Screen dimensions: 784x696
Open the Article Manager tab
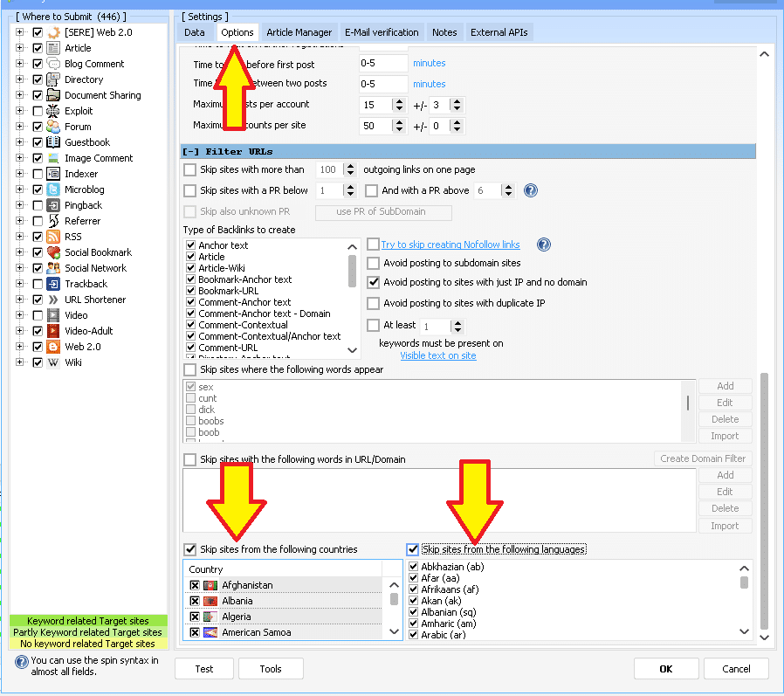[x=299, y=32]
